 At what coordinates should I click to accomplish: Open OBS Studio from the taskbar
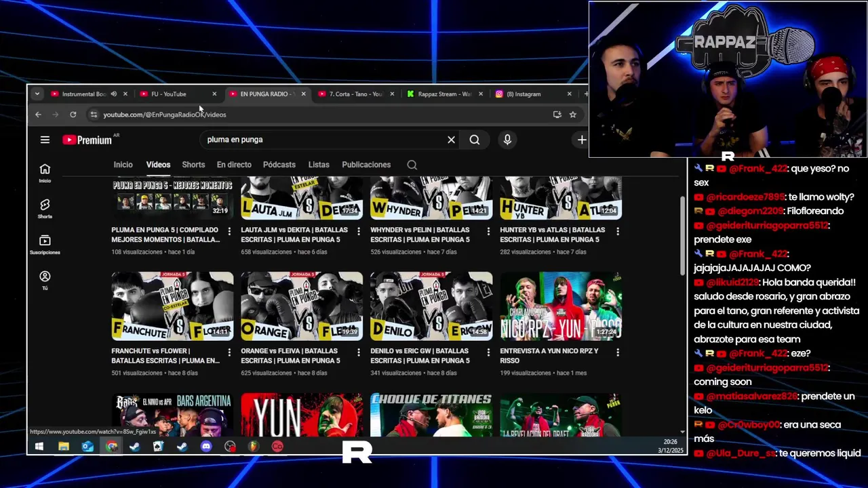pos(230,447)
